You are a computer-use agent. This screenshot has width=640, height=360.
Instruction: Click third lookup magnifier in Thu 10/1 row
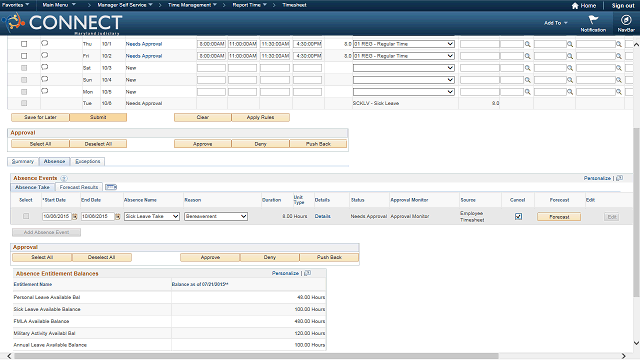pyautogui.click(x=619, y=44)
